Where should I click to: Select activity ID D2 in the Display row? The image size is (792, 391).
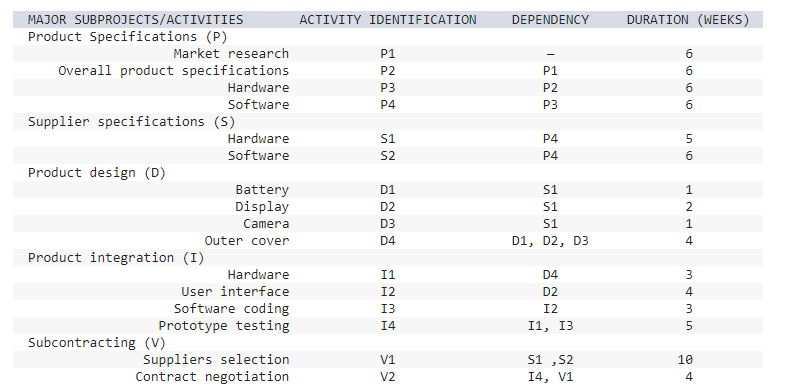pos(387,207)
